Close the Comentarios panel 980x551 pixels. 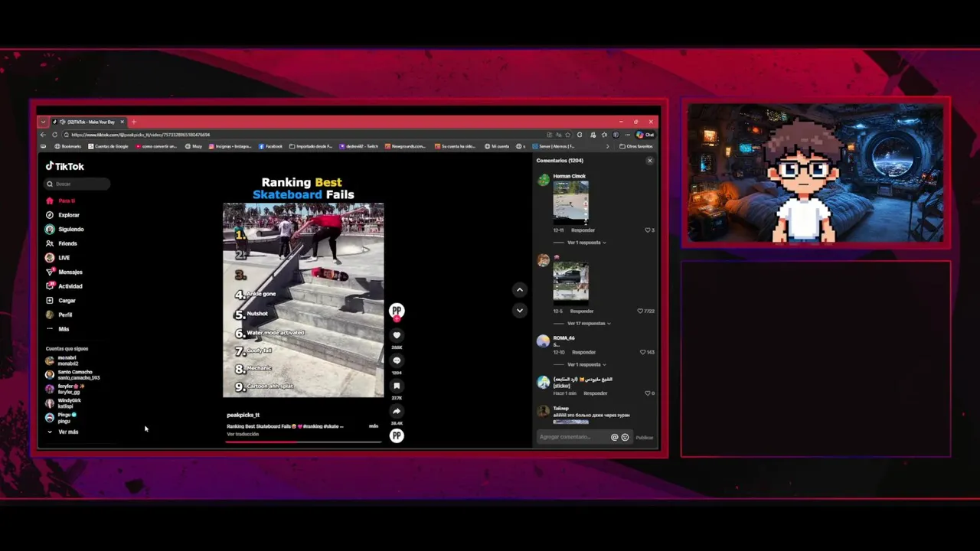coord(650,161)
